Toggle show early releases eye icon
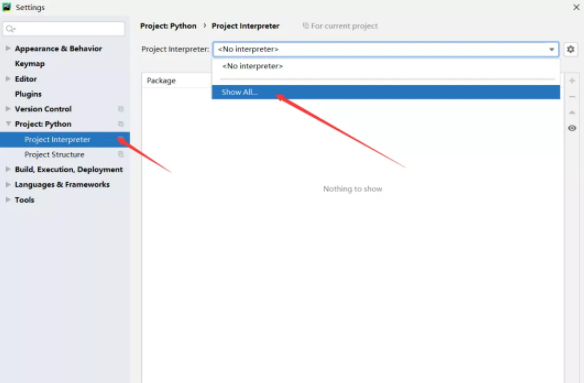Image resolution: width=584 pixels, height=383 pixels. click(x=572, y=128)
